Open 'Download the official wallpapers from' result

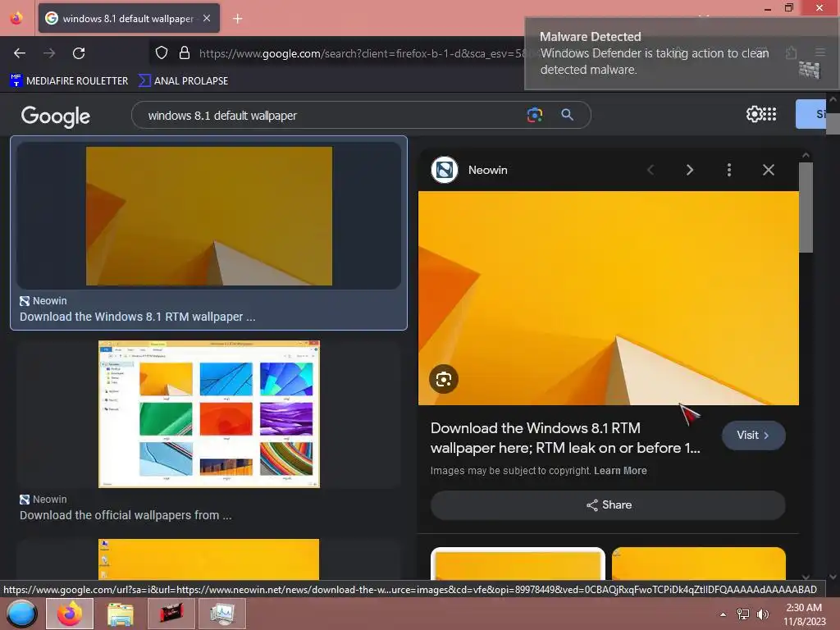pos(126,515)
